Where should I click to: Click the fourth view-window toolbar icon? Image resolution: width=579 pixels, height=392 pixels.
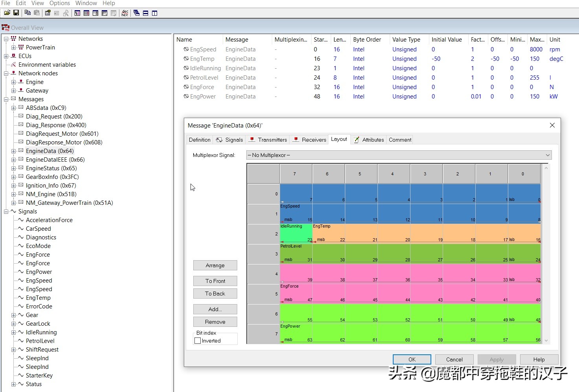pyautogui.click(x=104, y=13)
